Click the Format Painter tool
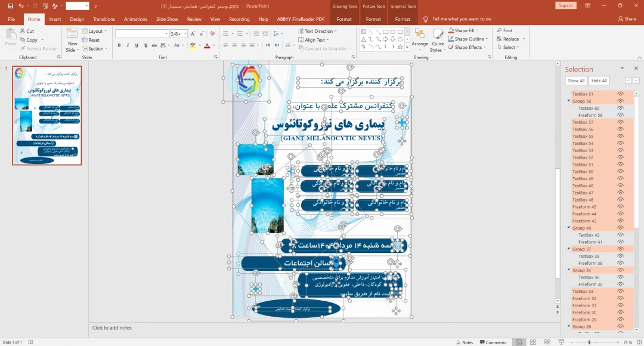 [x=38, y=49]
